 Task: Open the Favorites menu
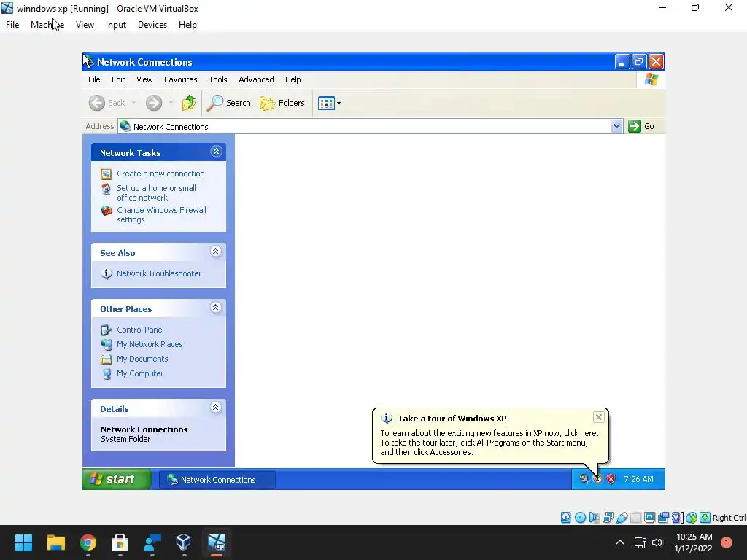[181, 79]
